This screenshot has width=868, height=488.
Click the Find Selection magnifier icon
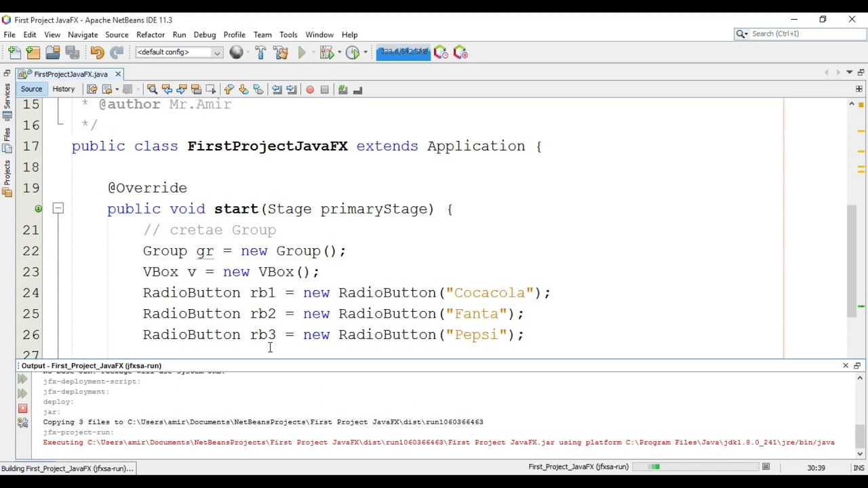tap(152, 89)
